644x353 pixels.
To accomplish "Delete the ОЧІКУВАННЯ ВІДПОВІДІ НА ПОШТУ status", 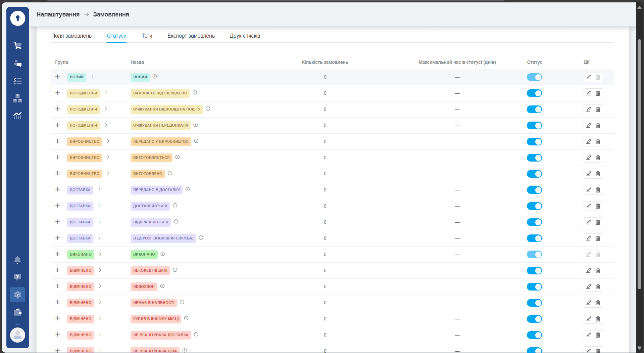I will [x=598, y=109].
